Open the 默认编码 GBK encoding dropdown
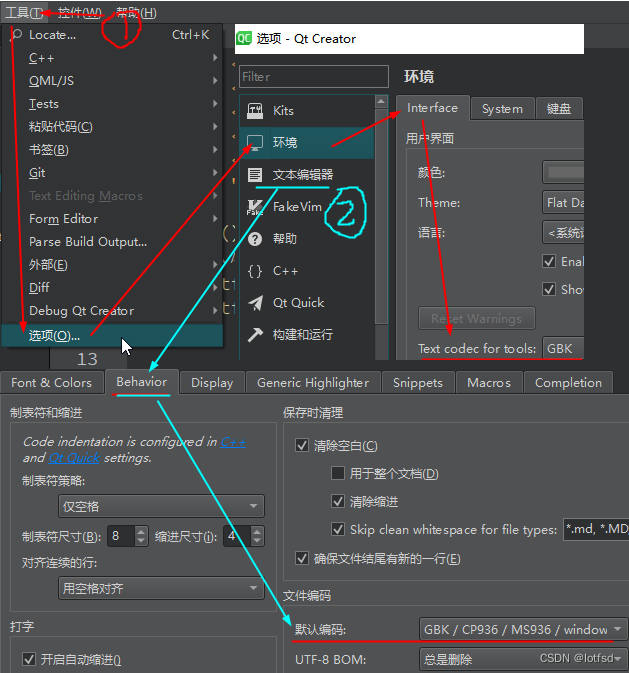Screen dimensions: 629x673 click(523, 629)
